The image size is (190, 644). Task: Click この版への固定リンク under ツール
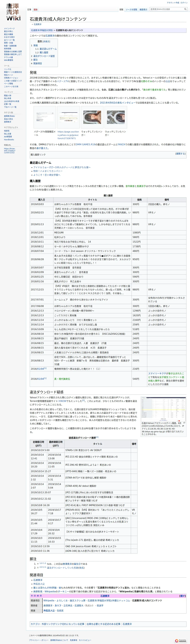[x=13, y=81]
